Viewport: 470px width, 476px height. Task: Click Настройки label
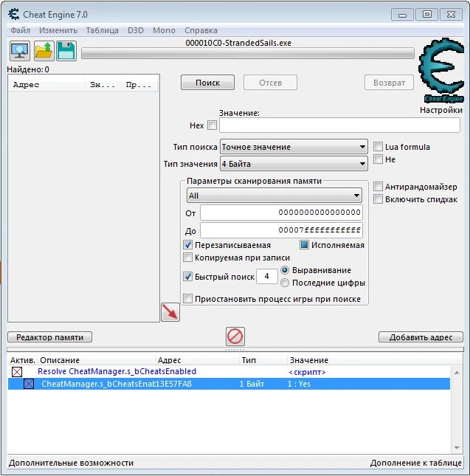click(441, 110)
